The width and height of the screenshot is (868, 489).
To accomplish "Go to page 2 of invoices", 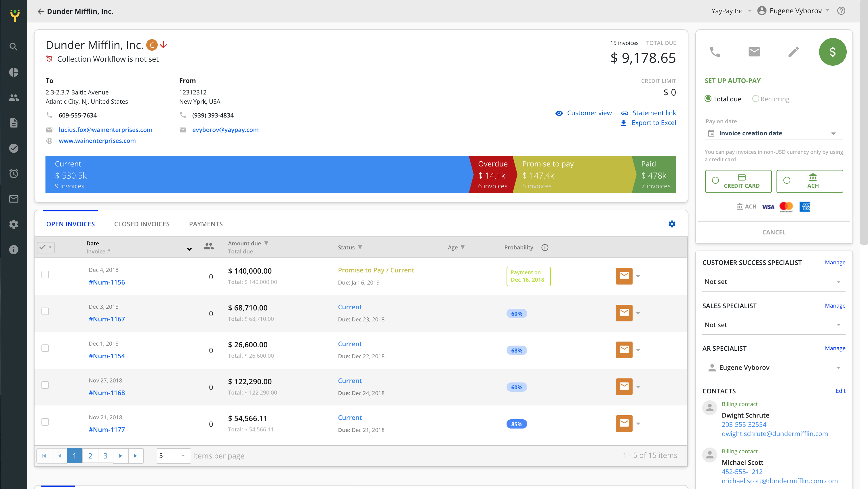I will (90, 456).
